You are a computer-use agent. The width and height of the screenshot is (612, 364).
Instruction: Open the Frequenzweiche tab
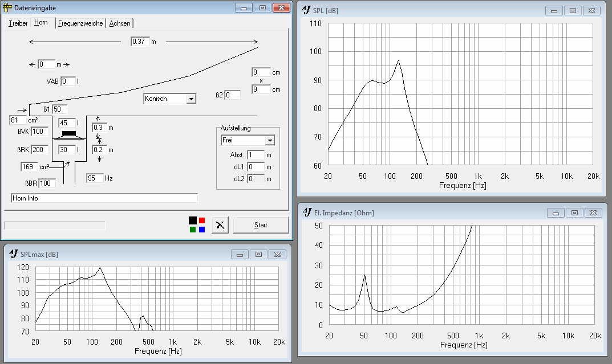click(80, 23)
